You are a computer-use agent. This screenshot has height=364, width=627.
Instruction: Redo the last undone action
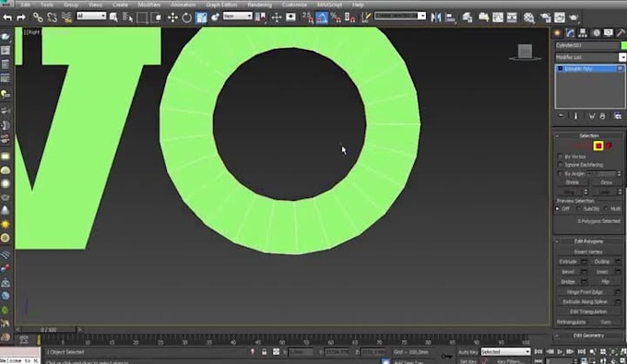point(21,18)
